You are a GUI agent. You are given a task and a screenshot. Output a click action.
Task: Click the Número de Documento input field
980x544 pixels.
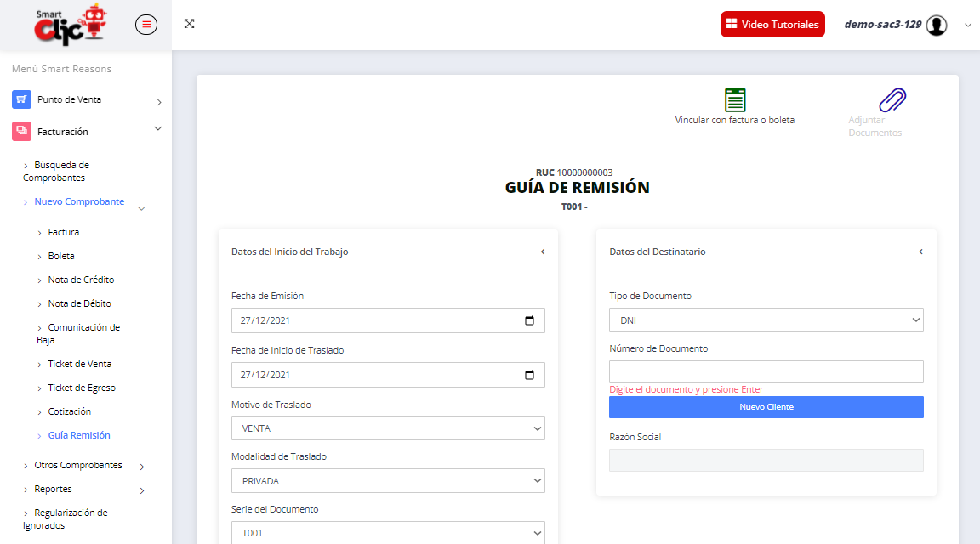[766, 371]
